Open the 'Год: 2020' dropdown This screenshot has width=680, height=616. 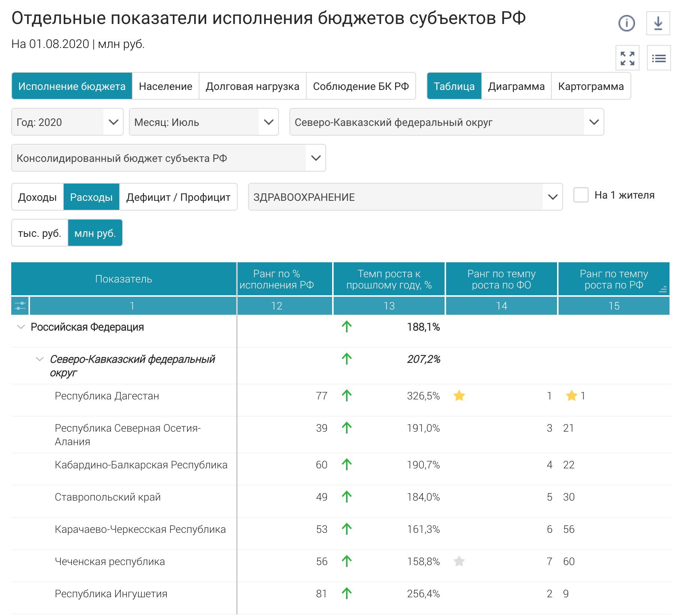(x=67, y=122)
